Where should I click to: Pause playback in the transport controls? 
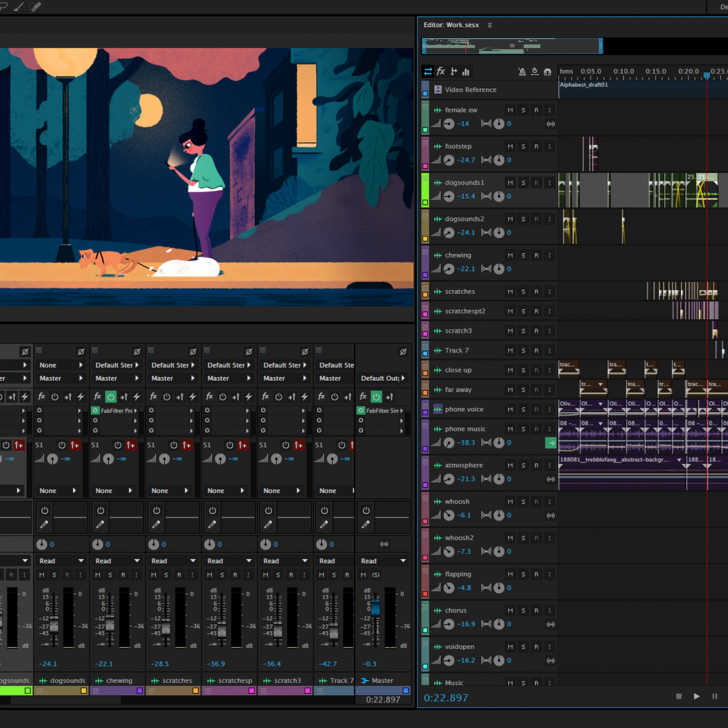coord(715,696)
